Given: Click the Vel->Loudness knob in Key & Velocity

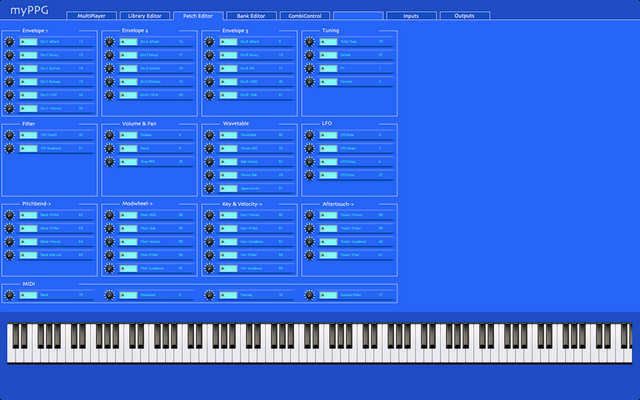Looking at the screenshot, I should tap(209, 269).
